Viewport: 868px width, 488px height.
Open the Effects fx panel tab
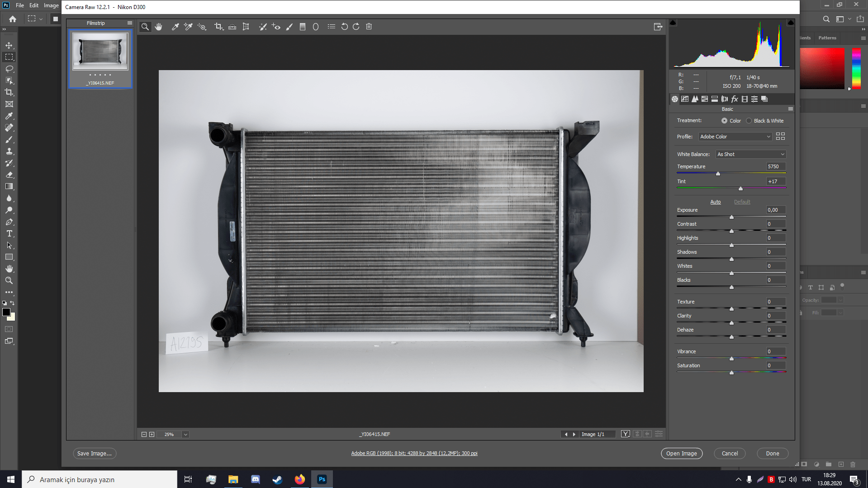pyautogui.click(x=735, y=99)
